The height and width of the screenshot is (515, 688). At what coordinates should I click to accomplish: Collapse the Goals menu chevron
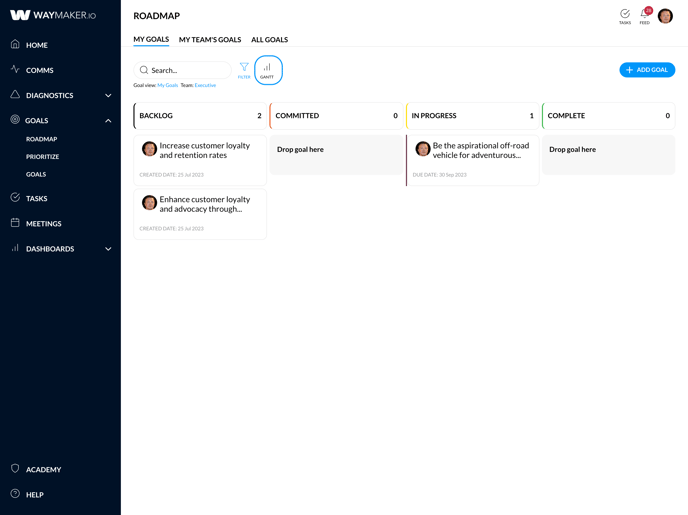tap(108, 121)
